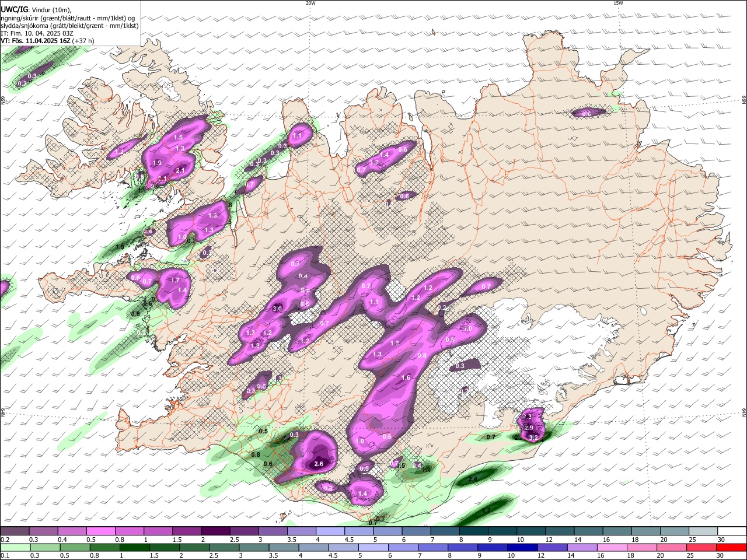
Task: Click the "2.3" snowfall value on the map
Action: click(x=527, y=416)
